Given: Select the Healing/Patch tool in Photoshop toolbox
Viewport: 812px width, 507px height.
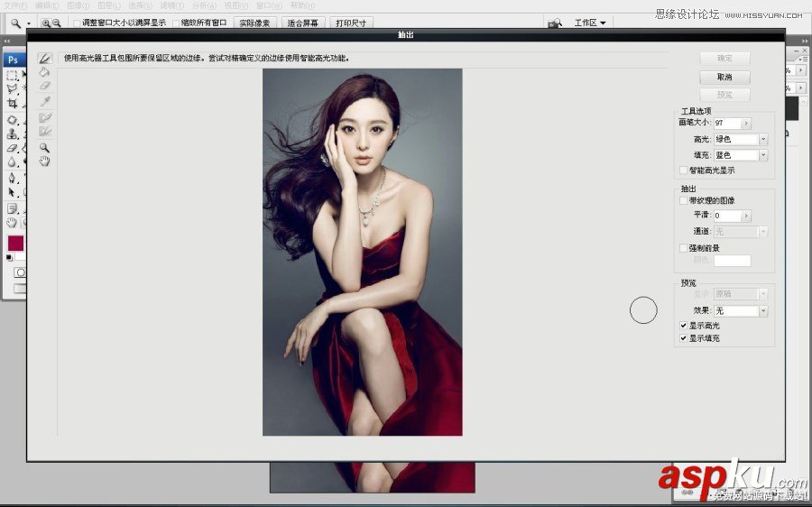Looking at the screenshot, I should 12,120.
